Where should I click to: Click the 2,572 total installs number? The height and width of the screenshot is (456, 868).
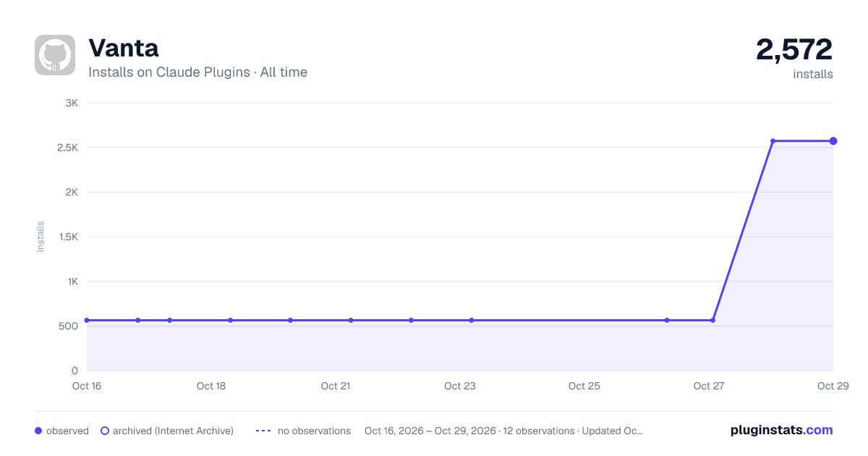(794, 49)
